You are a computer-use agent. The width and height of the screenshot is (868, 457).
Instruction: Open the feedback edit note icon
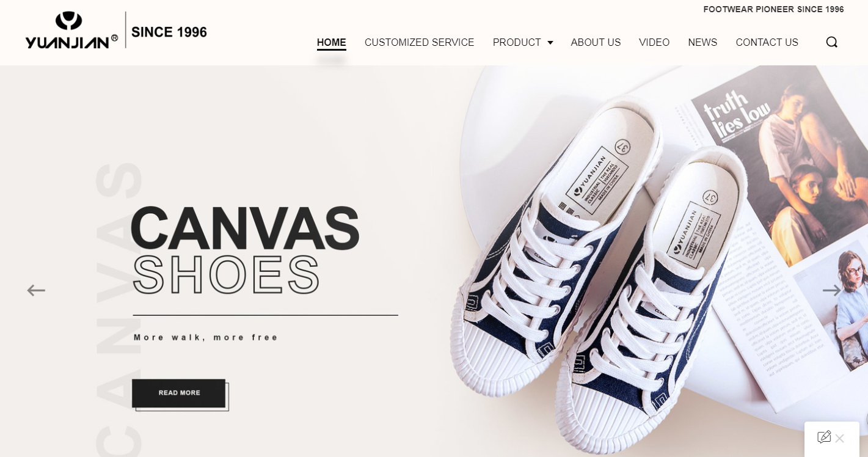tap(823, 437)
